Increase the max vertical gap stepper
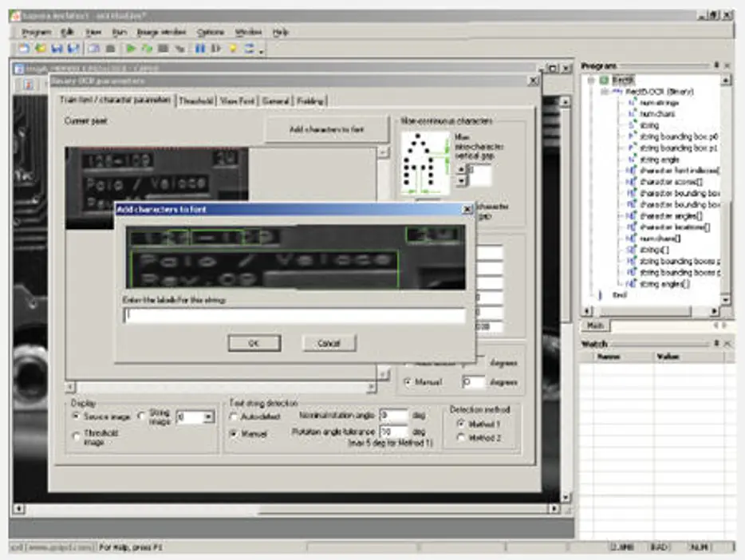This screenshot has width=745, height=560. (x=461, y=170)
